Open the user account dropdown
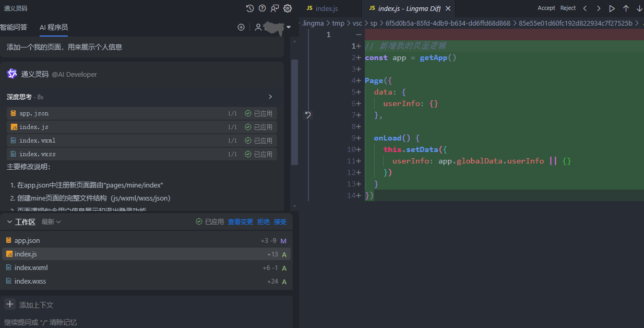 [x=289, y=27]
